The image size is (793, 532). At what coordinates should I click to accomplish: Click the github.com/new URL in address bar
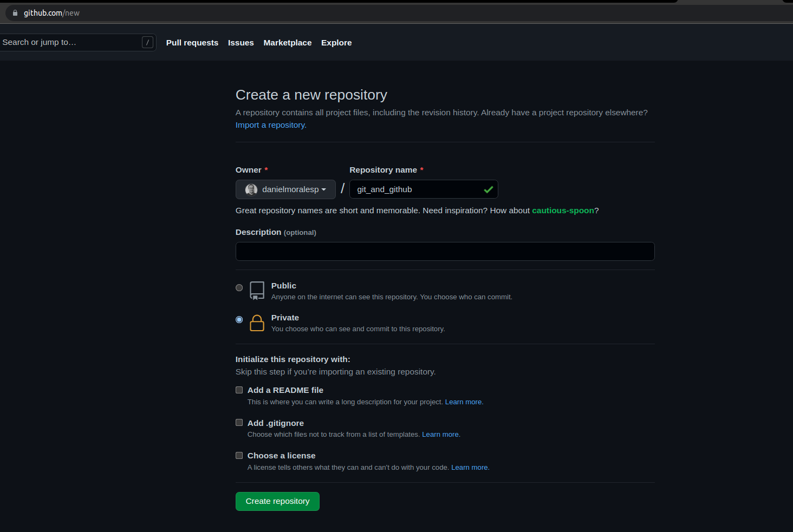[51, 13]
